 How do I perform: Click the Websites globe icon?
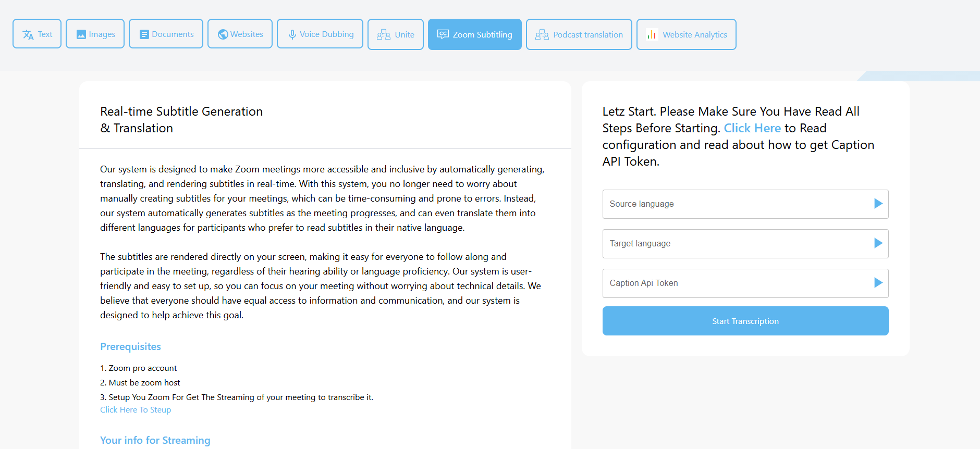tap(223, 34)
